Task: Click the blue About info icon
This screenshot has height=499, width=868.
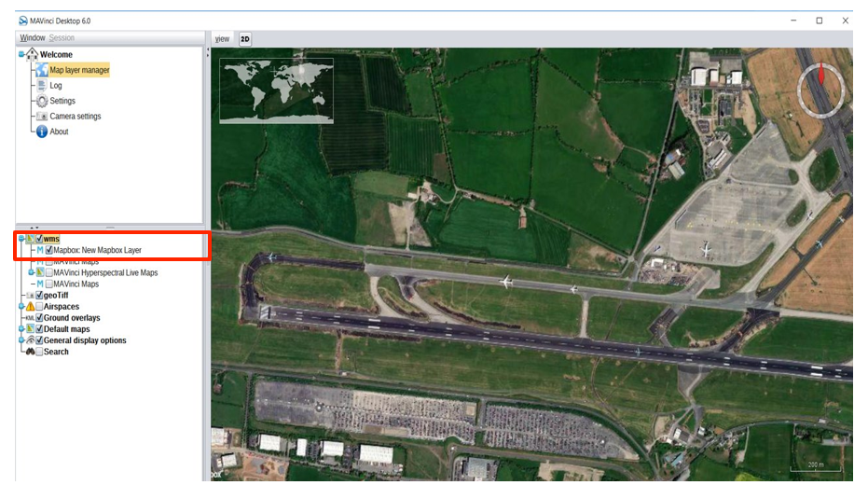Action: click(x=42, y=132)
